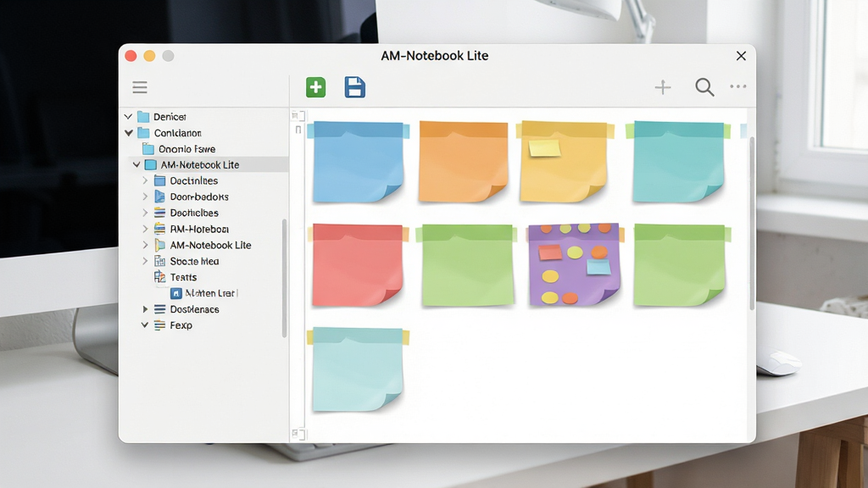Click the icon beside child AM-Notebook Lite row

pos(160,245)
